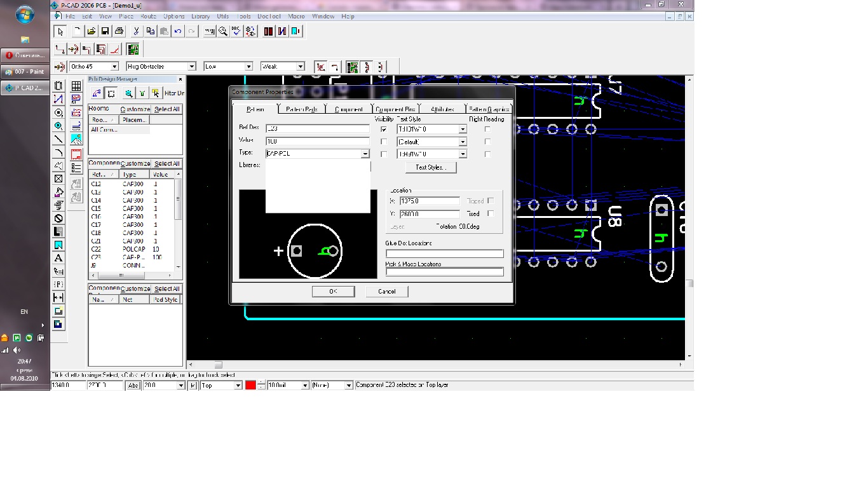Open the Hug Obstacles dropdown

tap(191, 67)
